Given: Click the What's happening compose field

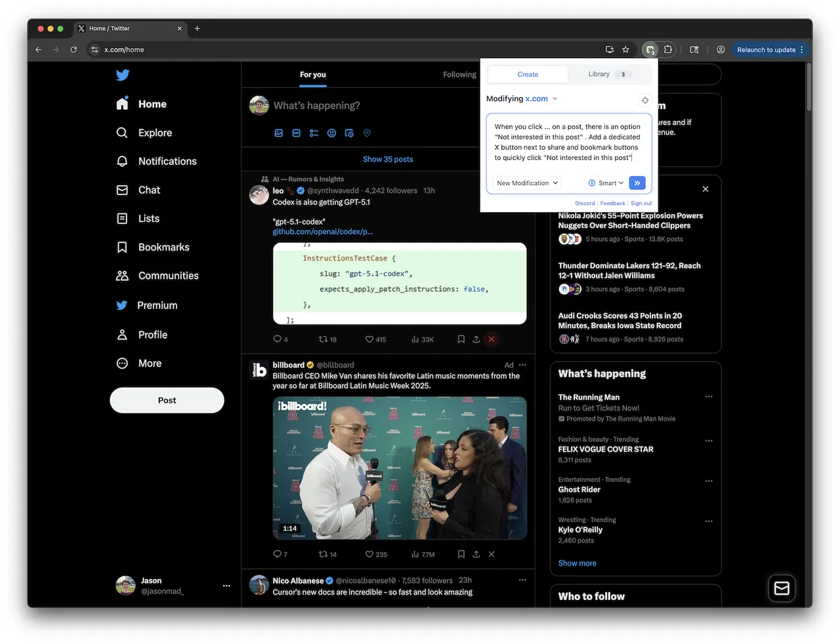Looking at the screenshot, I should (x=317, y=106).
